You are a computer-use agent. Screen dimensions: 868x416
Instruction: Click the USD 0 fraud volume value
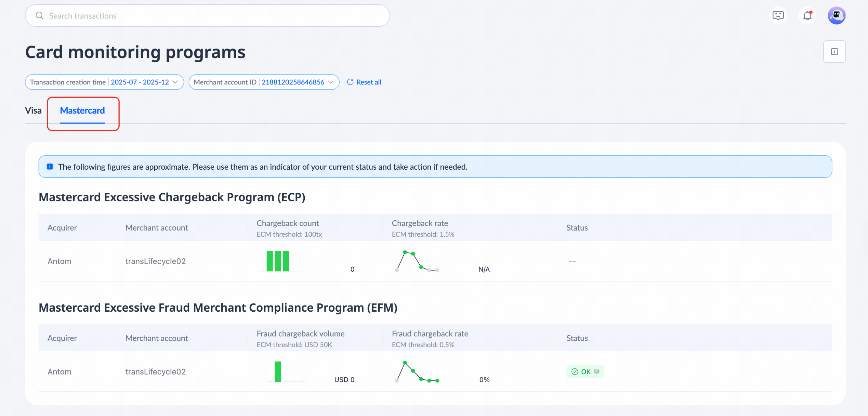click(x=344, y=380)
